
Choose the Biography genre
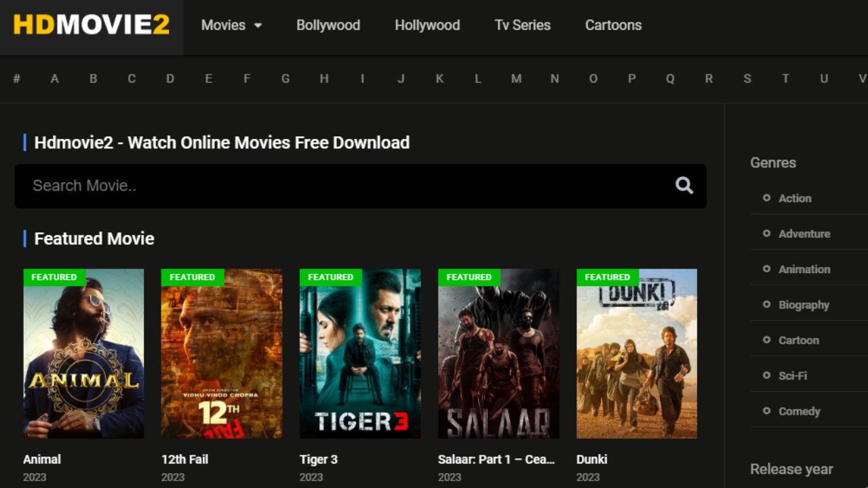pyautogui.click(x=804, y=304)
